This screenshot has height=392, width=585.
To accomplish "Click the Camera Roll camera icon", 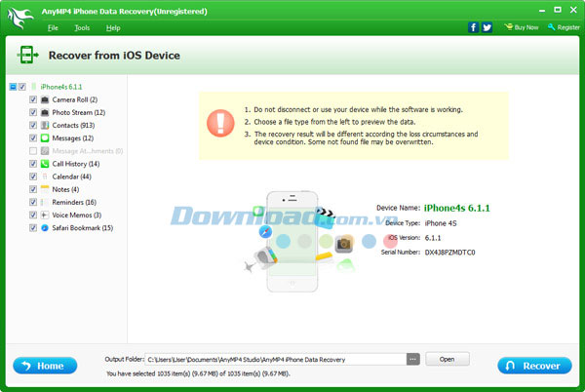I will 45,99.
